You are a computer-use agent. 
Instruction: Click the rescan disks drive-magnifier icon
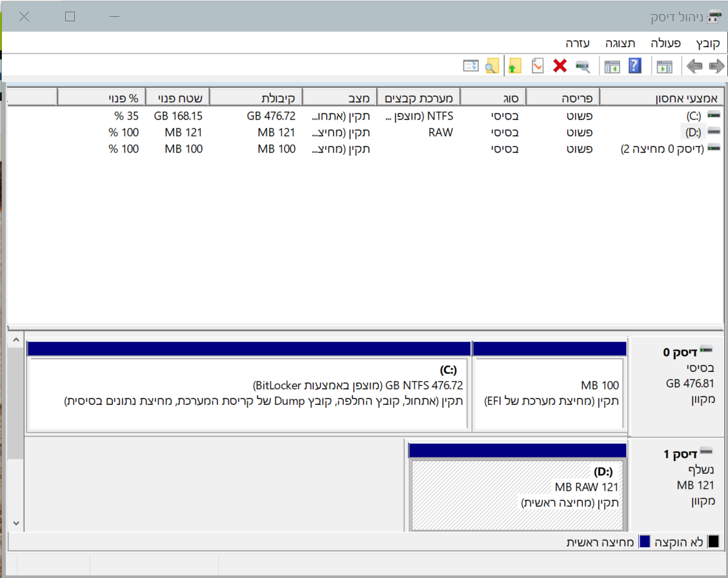pyautogui.click(x=583, y=66)
